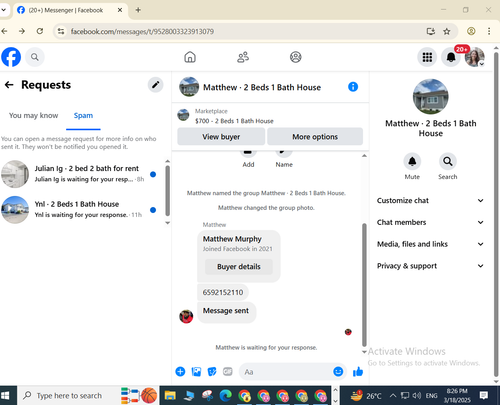Expand Privacy & support section
Screen dimensions: 500x405
tap(430, 266)
